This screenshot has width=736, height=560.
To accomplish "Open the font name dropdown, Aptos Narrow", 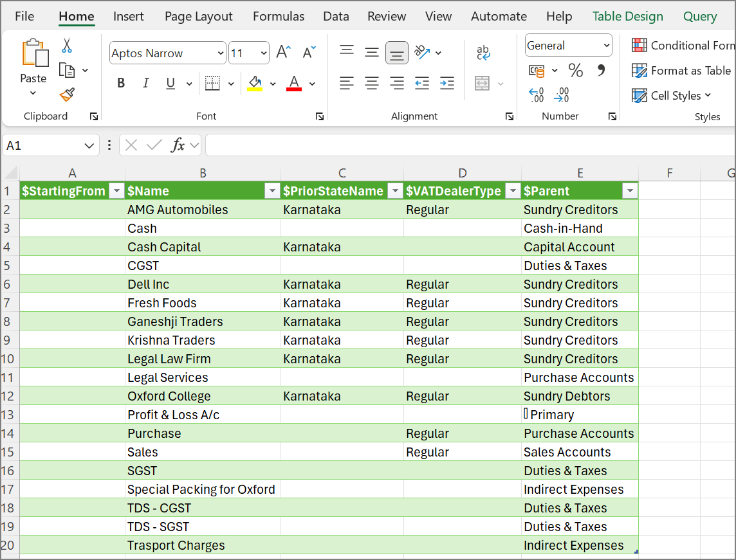I will click(x=221, y=53).
